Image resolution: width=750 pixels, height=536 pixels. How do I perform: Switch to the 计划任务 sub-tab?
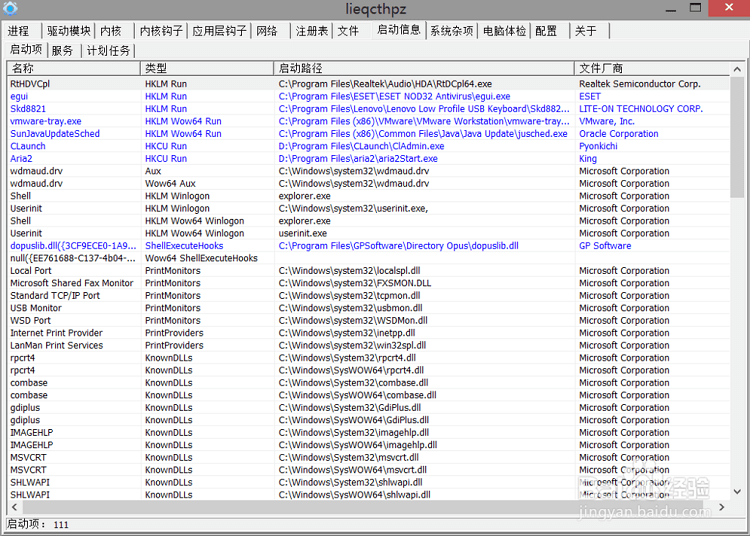[108, 50]
